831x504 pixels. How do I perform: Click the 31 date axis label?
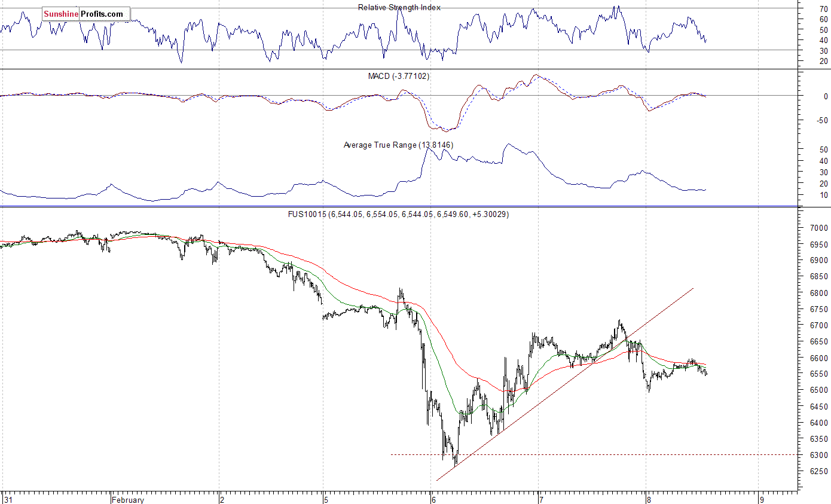[7, 500]
